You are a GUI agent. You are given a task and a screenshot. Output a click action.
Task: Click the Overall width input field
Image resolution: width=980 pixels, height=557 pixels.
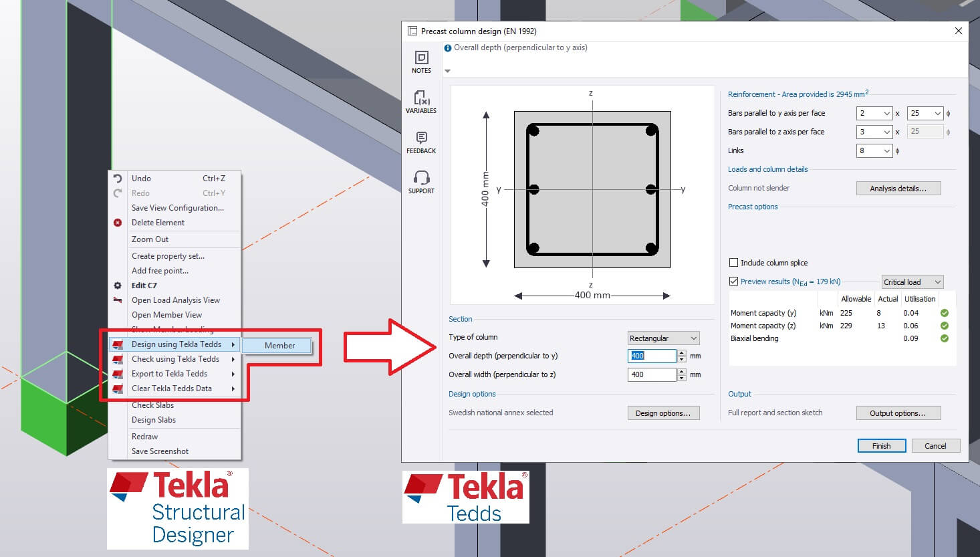652,374
